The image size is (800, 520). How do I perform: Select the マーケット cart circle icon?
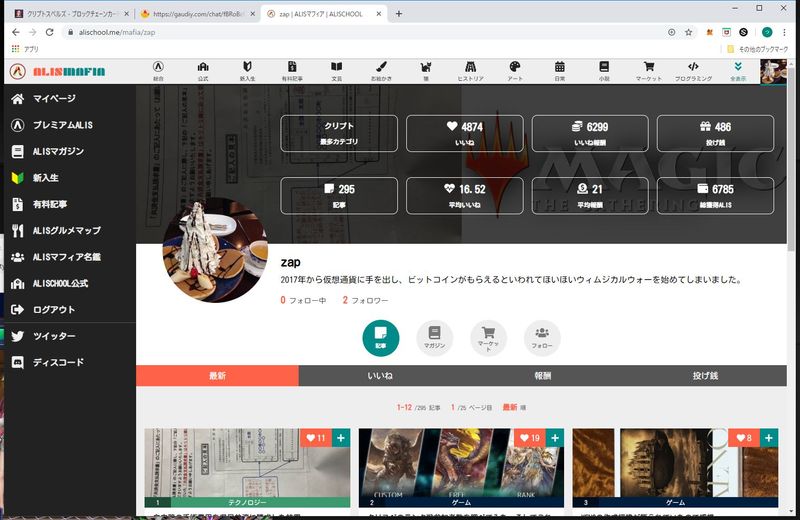488,337
